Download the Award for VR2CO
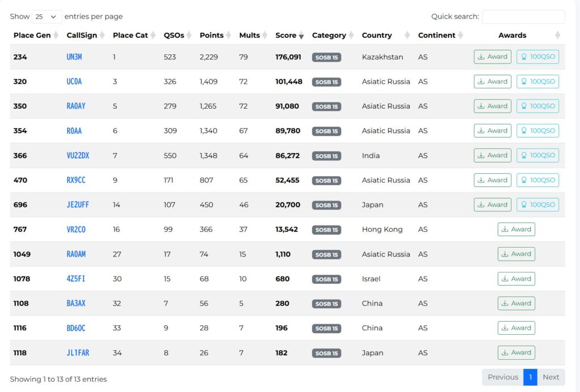 click(x=517, y=229)
